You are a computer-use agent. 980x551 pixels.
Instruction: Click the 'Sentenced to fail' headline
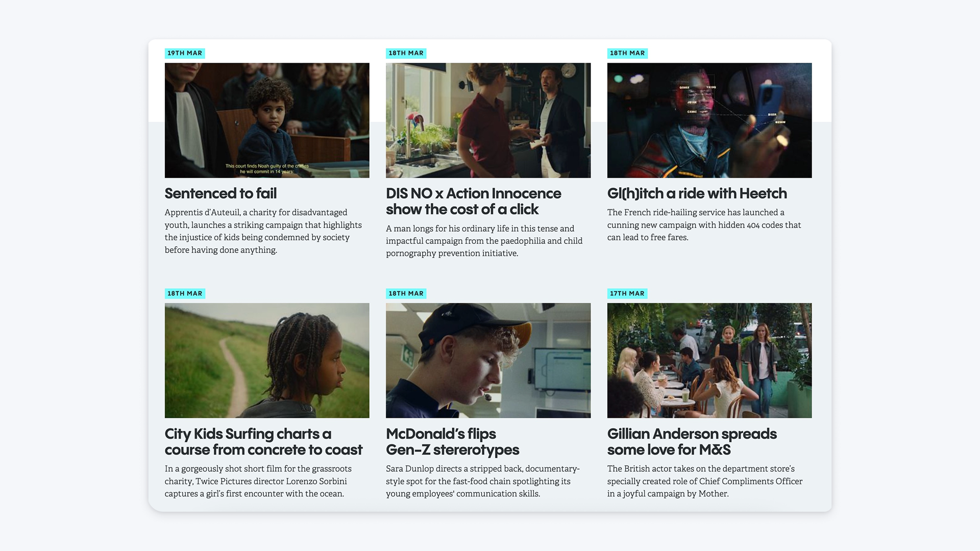tap(220, 193)
